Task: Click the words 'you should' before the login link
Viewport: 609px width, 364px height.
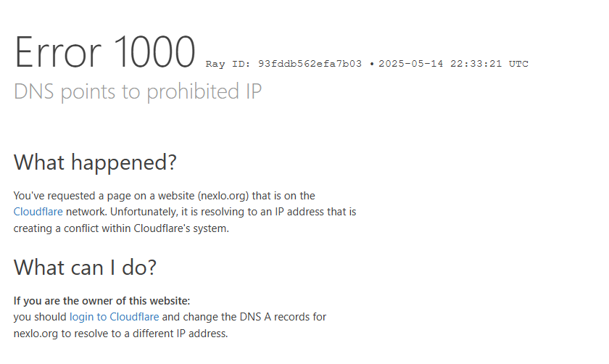Action: [40, 317]
